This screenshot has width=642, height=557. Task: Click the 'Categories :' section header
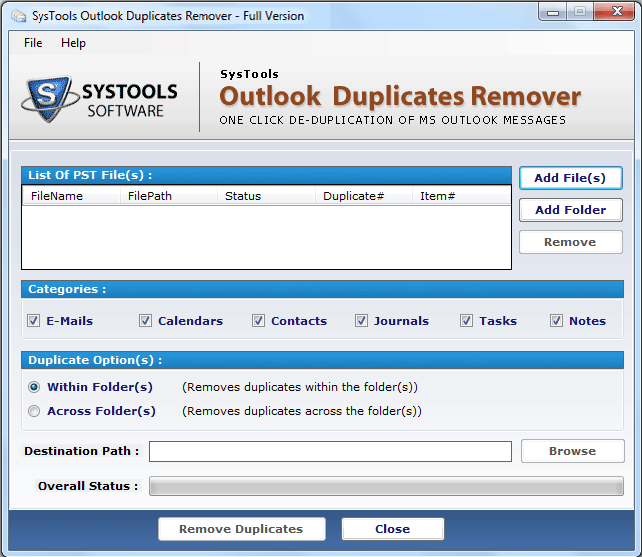[322, 289]
